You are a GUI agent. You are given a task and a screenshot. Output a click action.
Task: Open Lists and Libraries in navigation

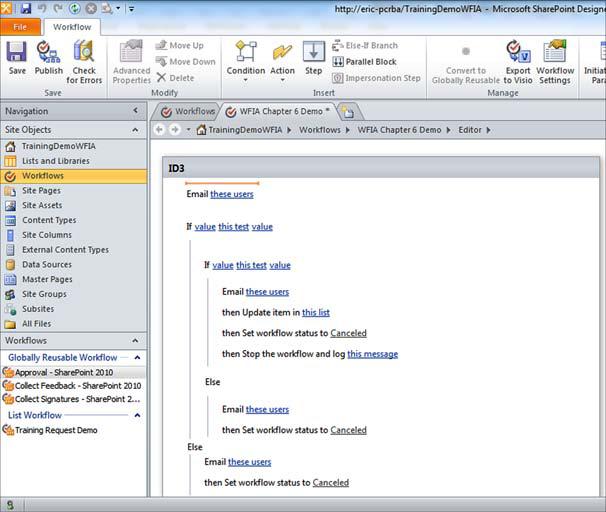pos(74,161)
